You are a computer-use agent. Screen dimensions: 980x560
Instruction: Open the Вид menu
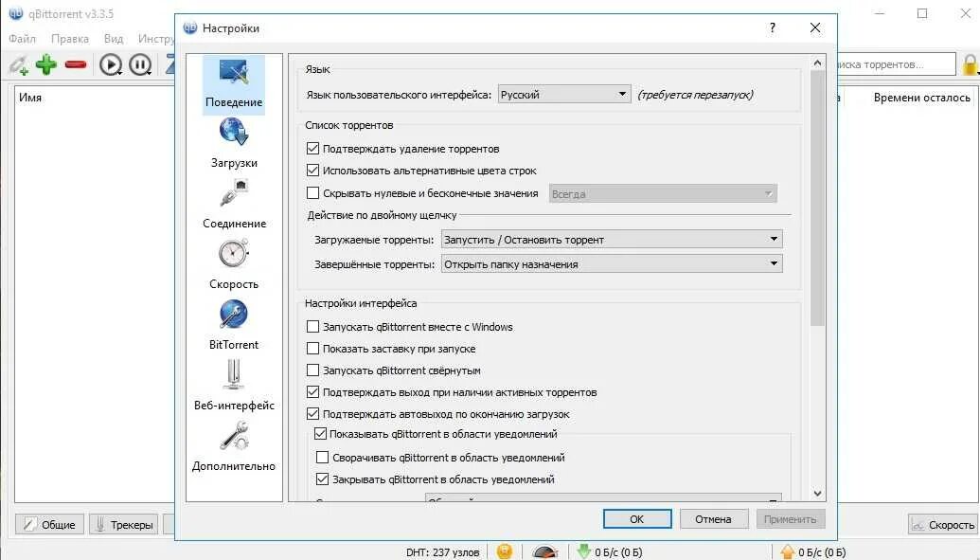pyautogui.click(x=114, y=39)
